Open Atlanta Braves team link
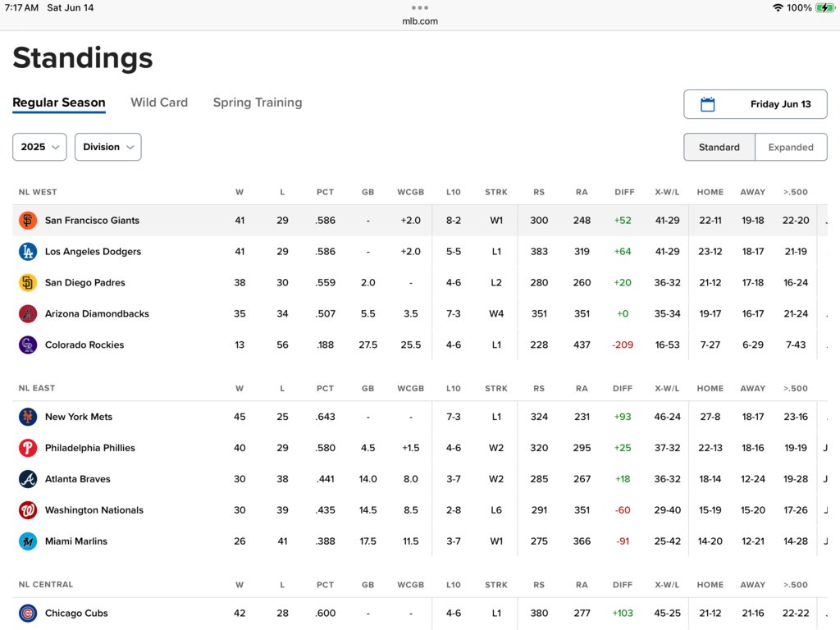Viewport: 840px width, 630px height. click(78, 478)
